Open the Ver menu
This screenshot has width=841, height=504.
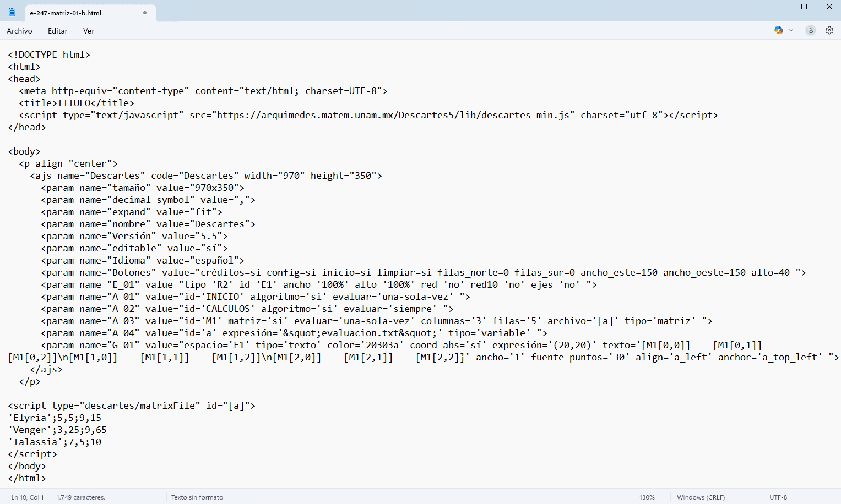pyautogui.click(x=89, y=31)
